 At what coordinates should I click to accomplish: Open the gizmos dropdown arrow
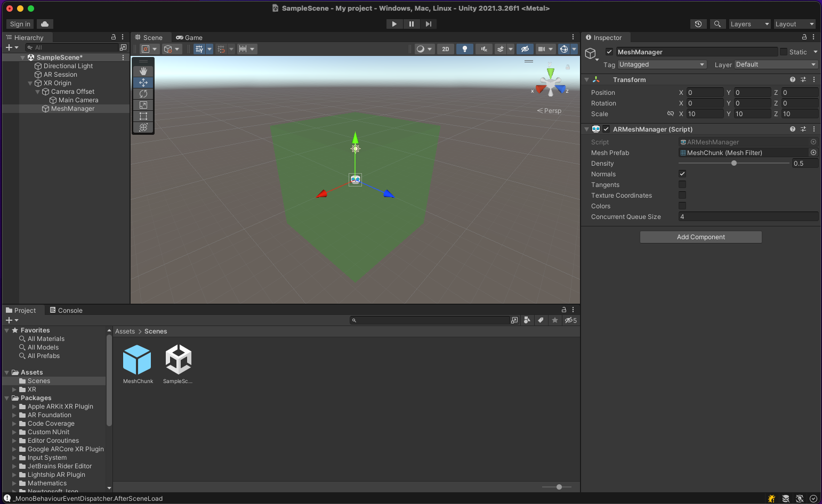(574, 49)
